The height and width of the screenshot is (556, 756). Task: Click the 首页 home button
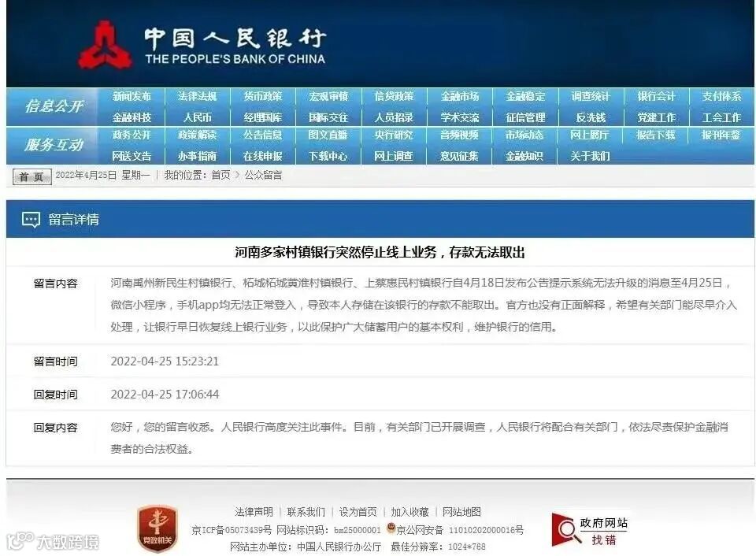pyautogui.click(x=31, y=177)
